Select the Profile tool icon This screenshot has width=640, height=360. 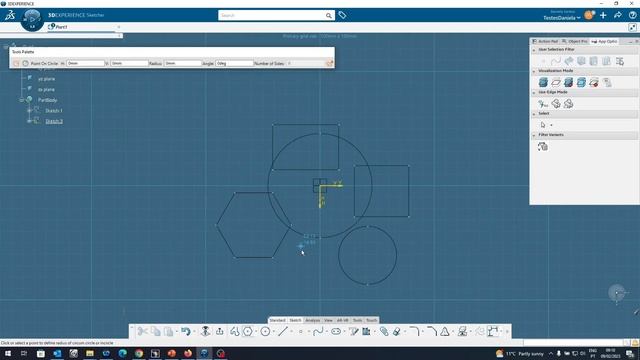[235, 331]
